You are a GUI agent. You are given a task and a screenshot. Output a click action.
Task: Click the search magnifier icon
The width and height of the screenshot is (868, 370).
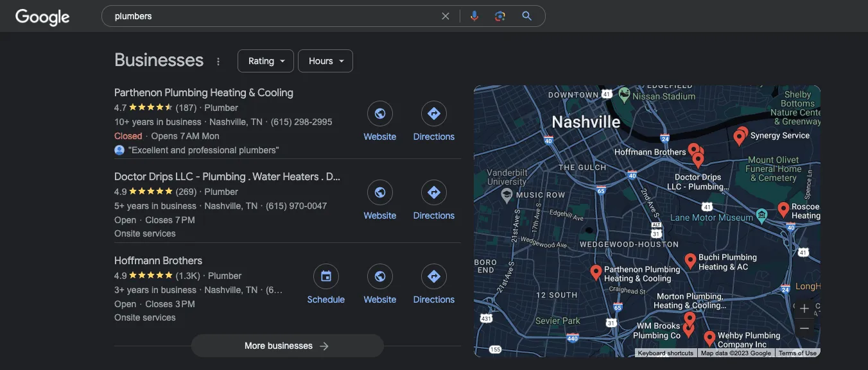point(526,15)
